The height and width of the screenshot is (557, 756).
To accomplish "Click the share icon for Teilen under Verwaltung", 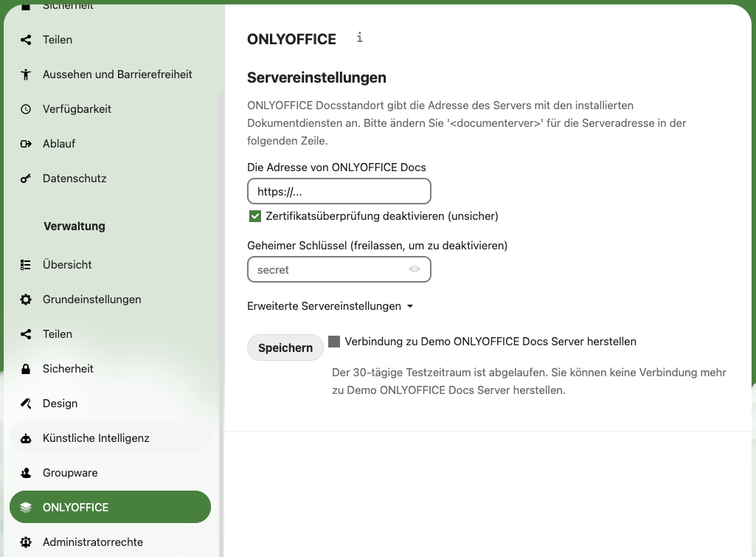I will 26,334.
